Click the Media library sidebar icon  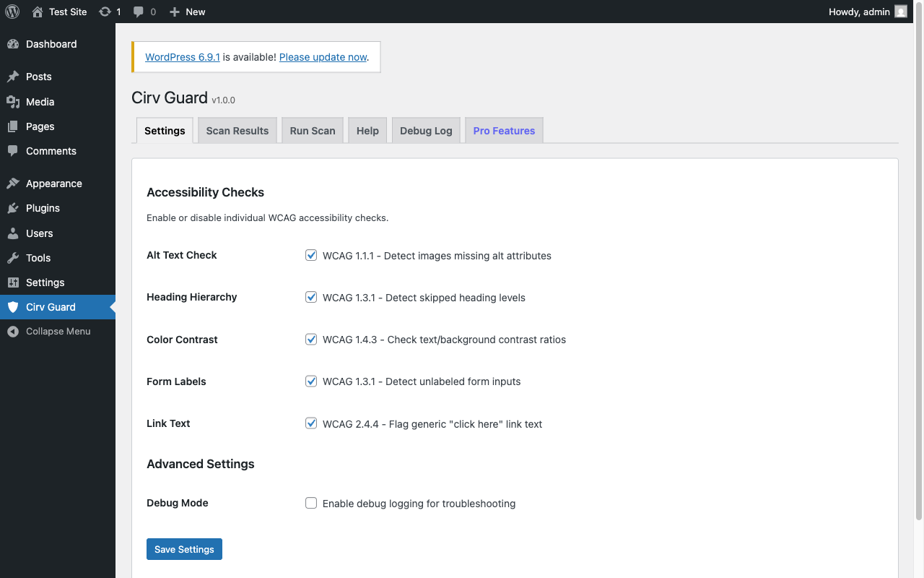13,102
